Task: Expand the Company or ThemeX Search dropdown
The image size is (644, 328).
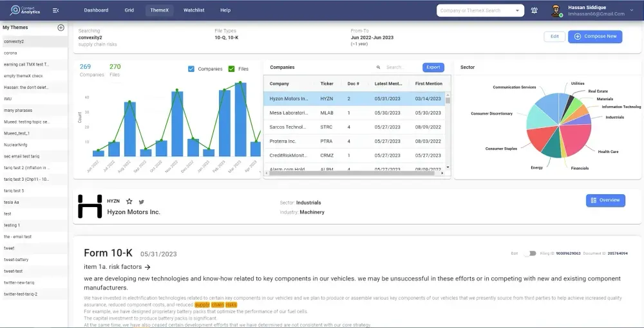Action: coord(518,11)
